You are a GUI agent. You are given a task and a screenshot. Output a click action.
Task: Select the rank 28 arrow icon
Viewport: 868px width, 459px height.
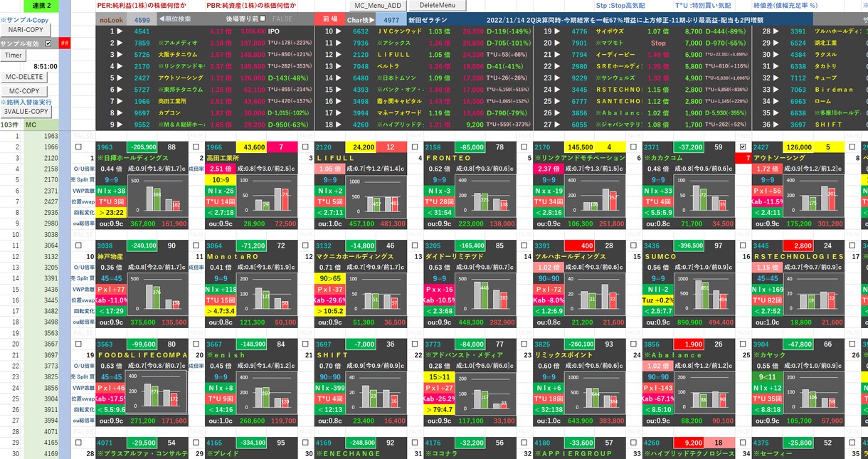pos(777,31)
